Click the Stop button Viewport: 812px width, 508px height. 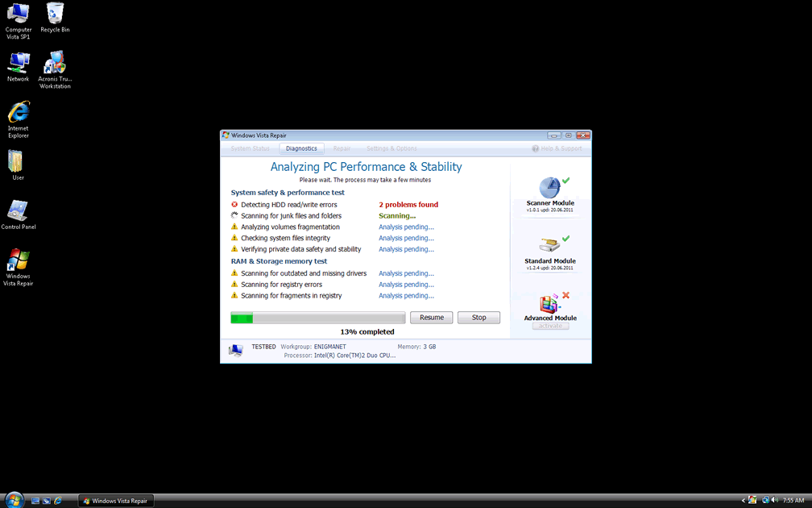478,318
